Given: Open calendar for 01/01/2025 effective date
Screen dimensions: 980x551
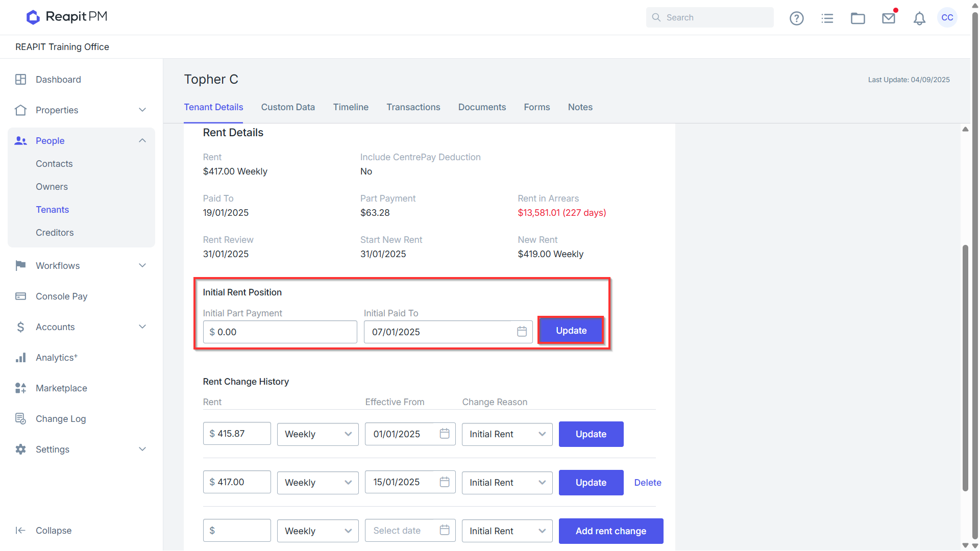Looking at the screenshot, I should coord(445,434).
